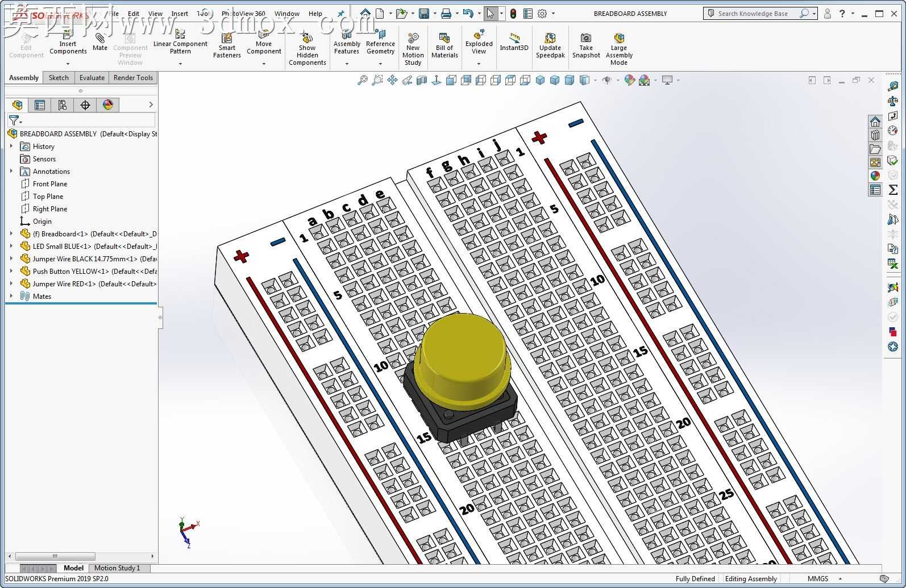Click Edit Appearance icon in view toolbar
The height and width of the screenshot is (588, 906).
(629, 80)
